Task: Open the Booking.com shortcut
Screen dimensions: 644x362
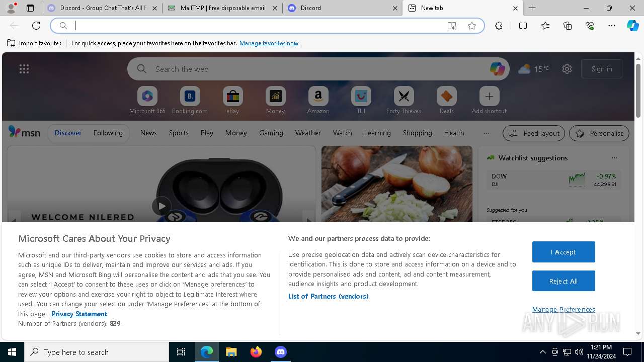Action: (x=190, y=101)
